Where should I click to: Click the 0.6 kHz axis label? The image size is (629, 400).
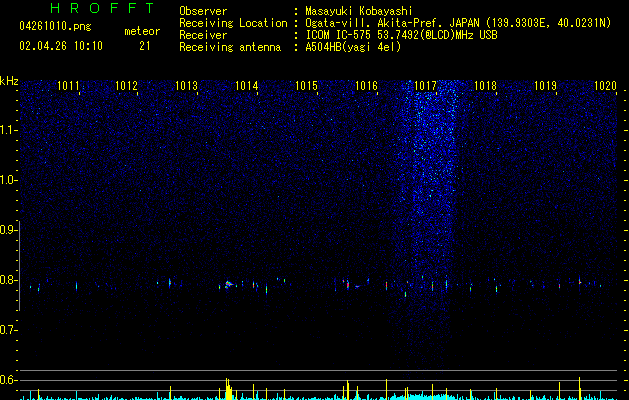8,380
